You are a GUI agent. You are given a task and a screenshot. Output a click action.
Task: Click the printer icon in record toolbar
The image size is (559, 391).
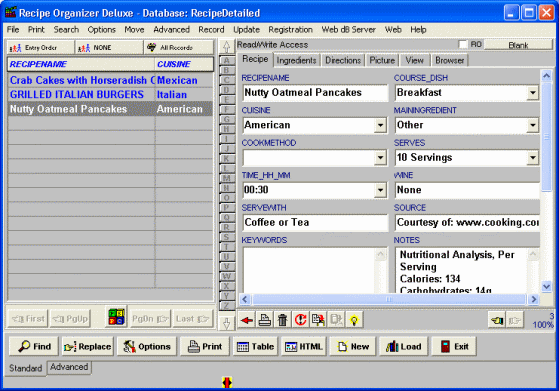click(x=265, y=320)
